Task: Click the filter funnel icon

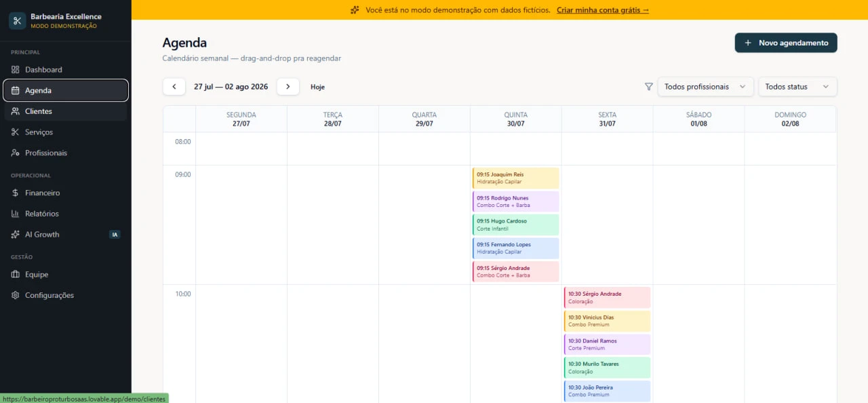Action: pyautogui.click(x=649, y=87)
